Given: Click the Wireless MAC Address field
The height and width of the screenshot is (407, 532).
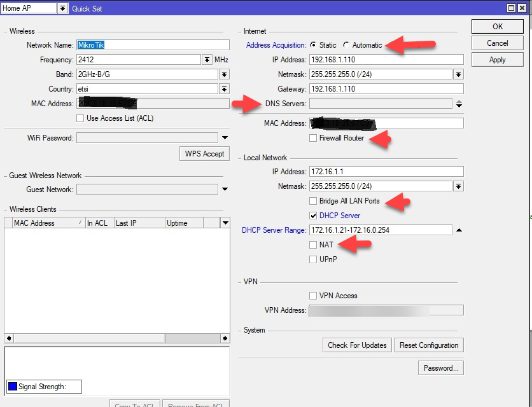Looking at the screenshot, I should (153, 104).
